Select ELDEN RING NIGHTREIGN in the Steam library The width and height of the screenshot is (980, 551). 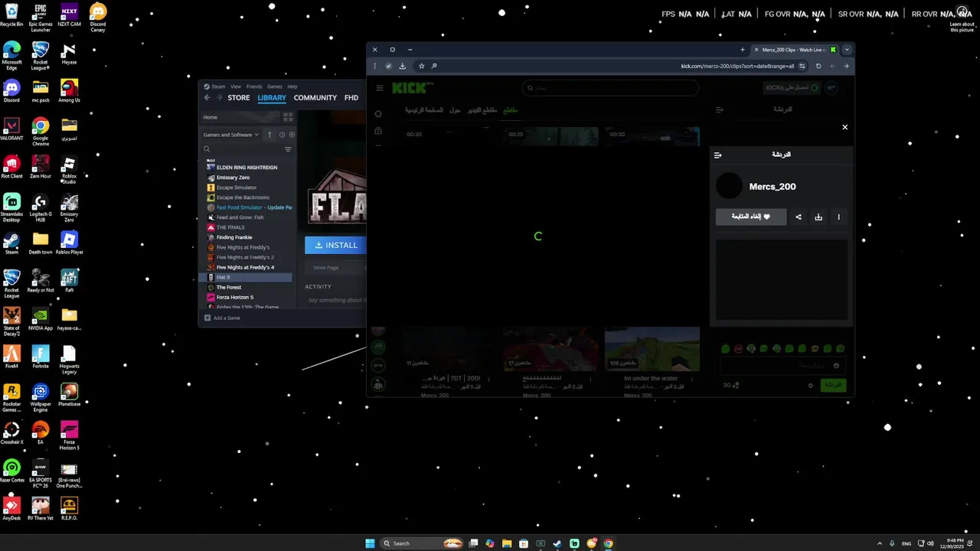click(x=247, y=167)
